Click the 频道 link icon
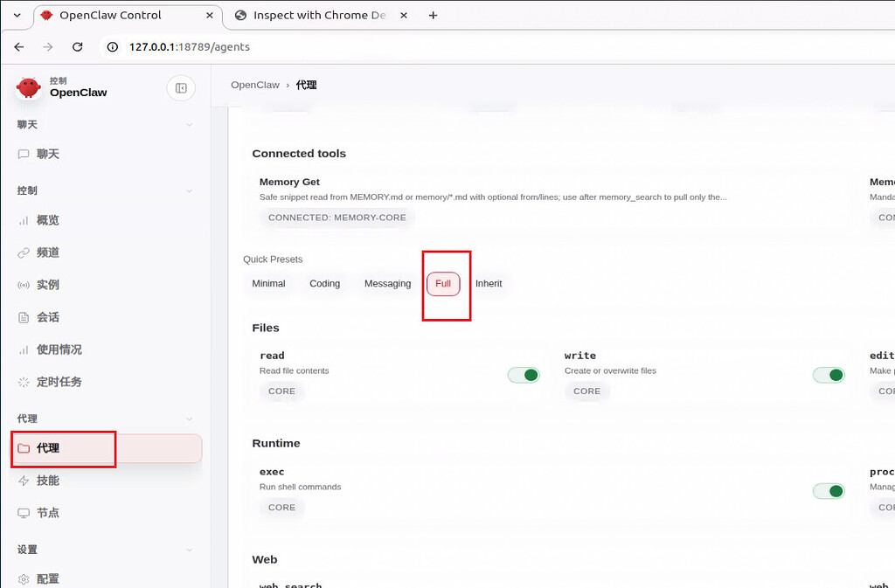Screen dimensions: 895x588 click(24, 252)
